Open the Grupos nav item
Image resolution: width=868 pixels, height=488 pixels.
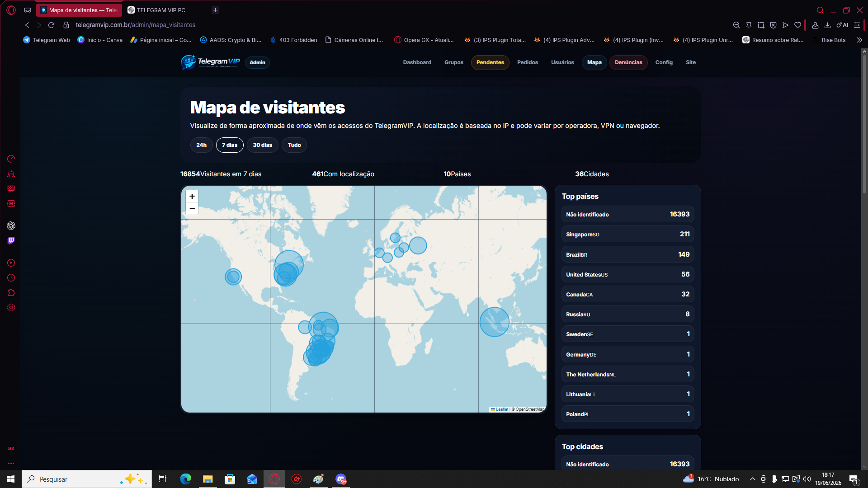click(453, 62)
